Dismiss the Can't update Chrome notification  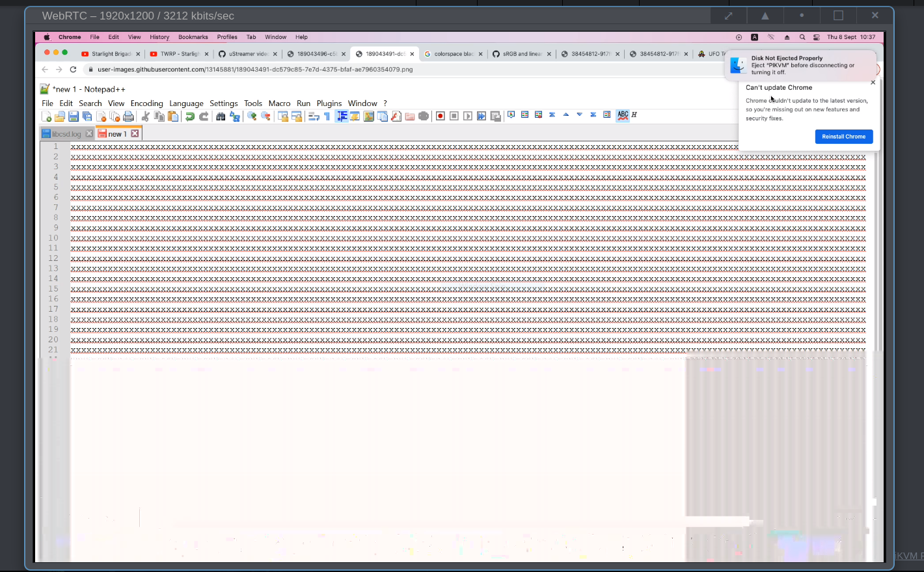[x=873, y=82]
